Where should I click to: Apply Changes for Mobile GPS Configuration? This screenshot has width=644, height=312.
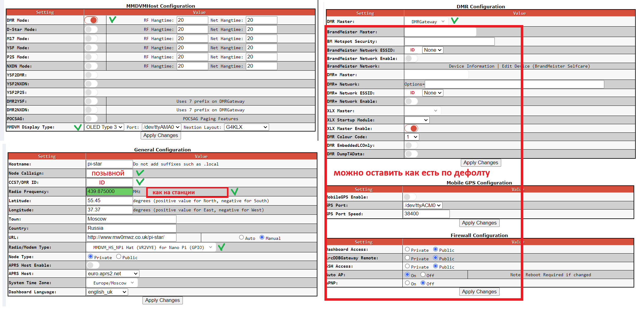(x=479, y=223)
